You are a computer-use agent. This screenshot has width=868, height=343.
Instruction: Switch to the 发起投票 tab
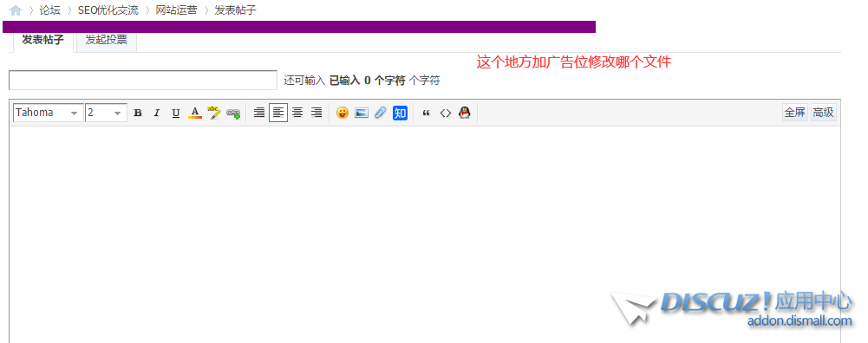click(107, 41)
